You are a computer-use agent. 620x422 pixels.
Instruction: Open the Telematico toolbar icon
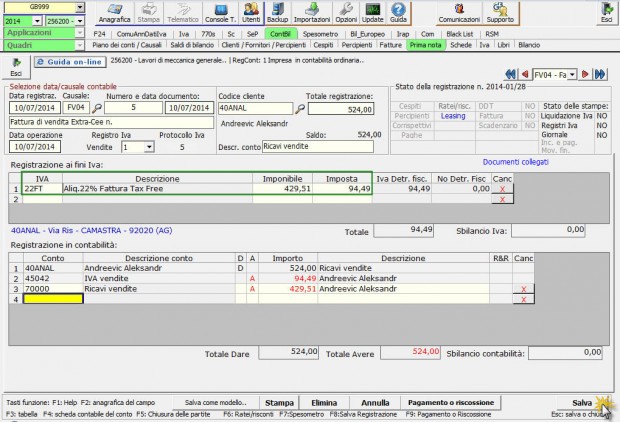(183, 13)
